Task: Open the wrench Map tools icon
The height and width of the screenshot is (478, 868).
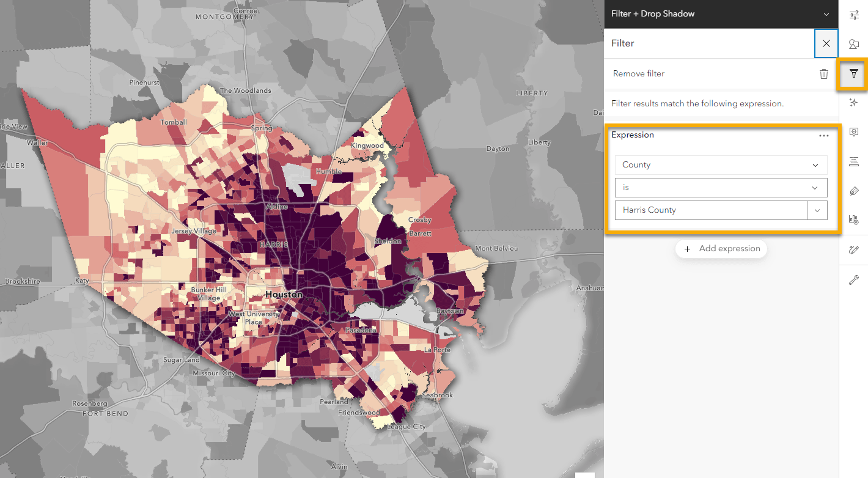Action: 854,280
